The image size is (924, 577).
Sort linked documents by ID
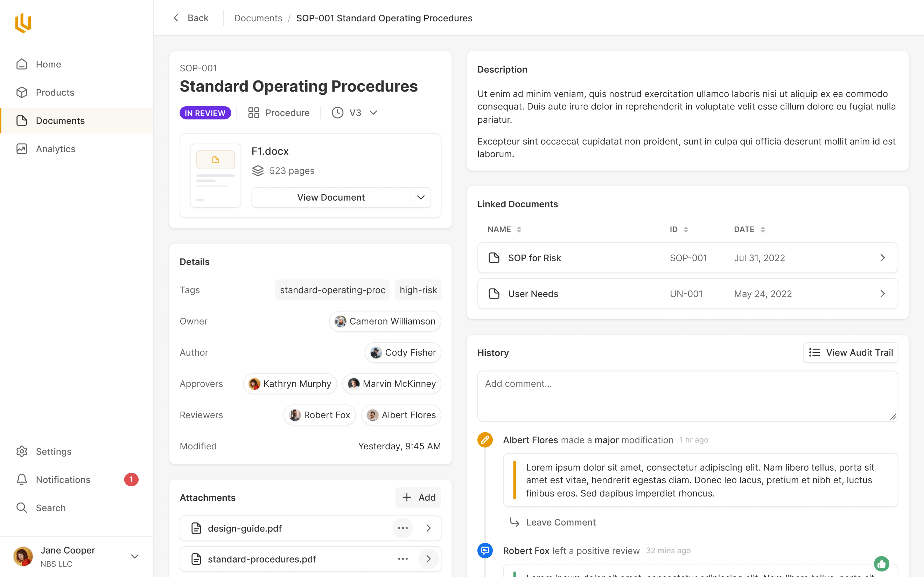[686, 229]
